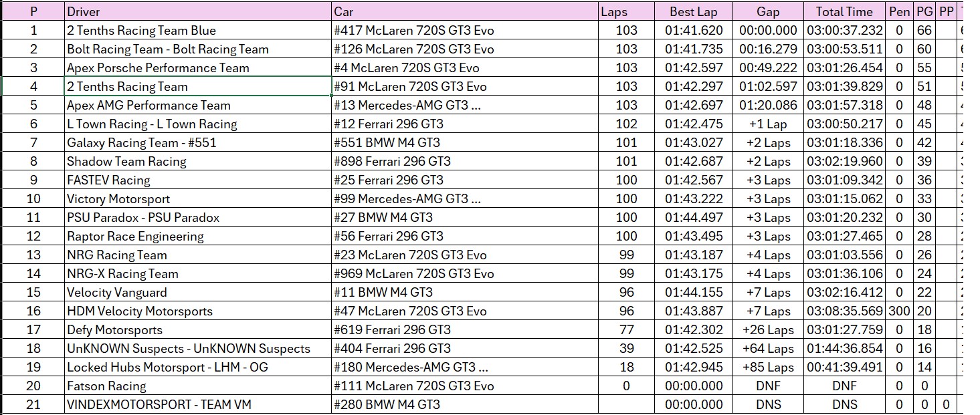Select car cell #417 McLaren 720S GT3 Evo
This screenshot has height=415, width=980.
465,30
